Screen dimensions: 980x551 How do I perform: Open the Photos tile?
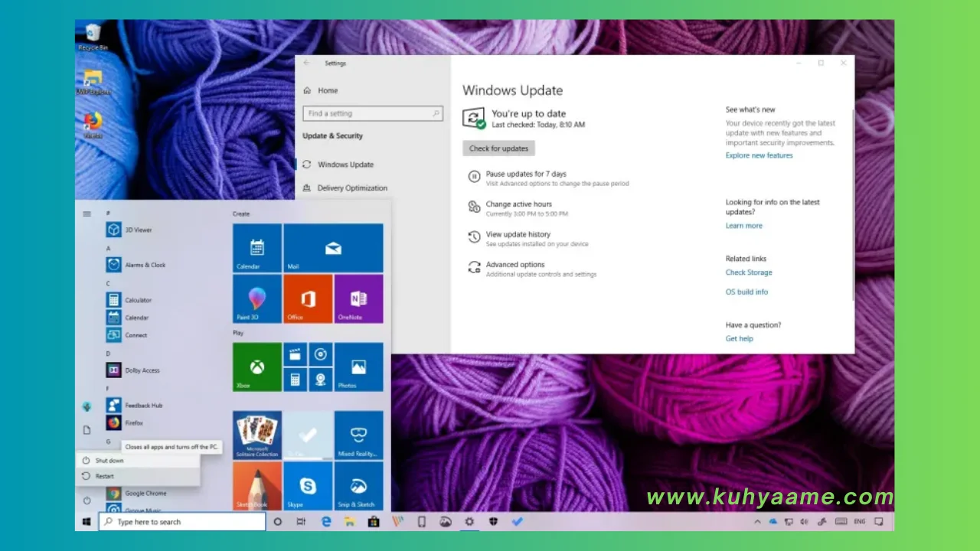point(358,367)
